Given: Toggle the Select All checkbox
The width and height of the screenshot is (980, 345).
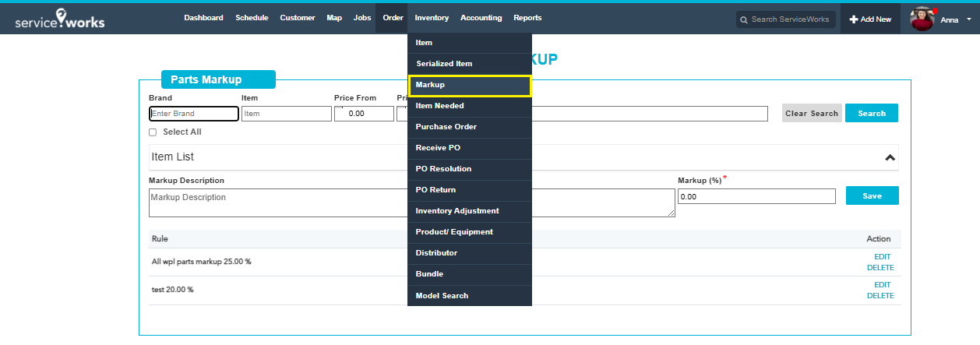Looking at the screenshot, I should click(153, 132).
